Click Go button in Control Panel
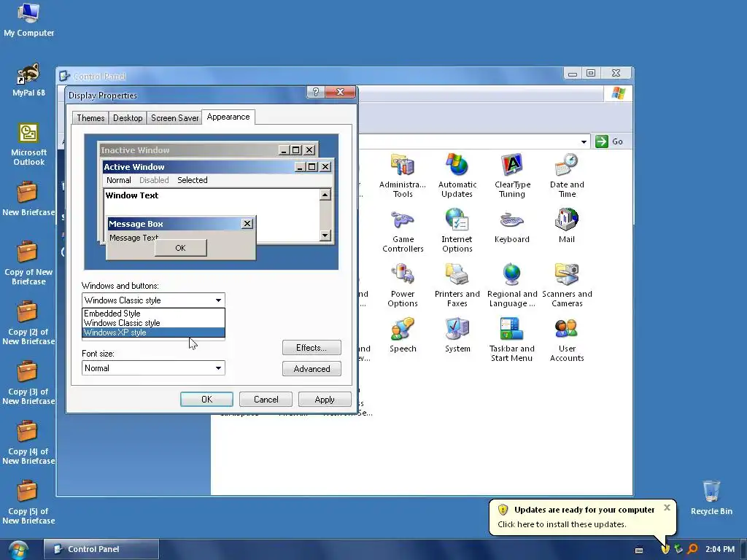The width and height of the screenshot is (747, 560). point(610,141)
